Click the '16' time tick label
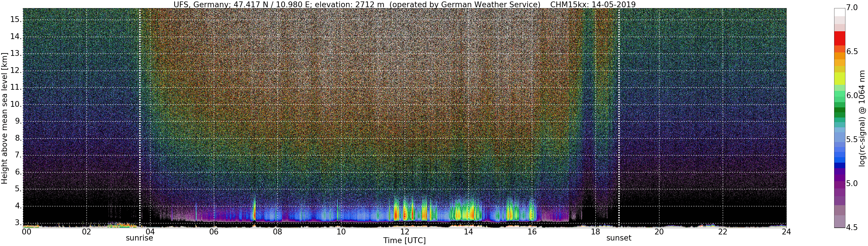Viewport: 868px width, 246px height. (532, 232)
